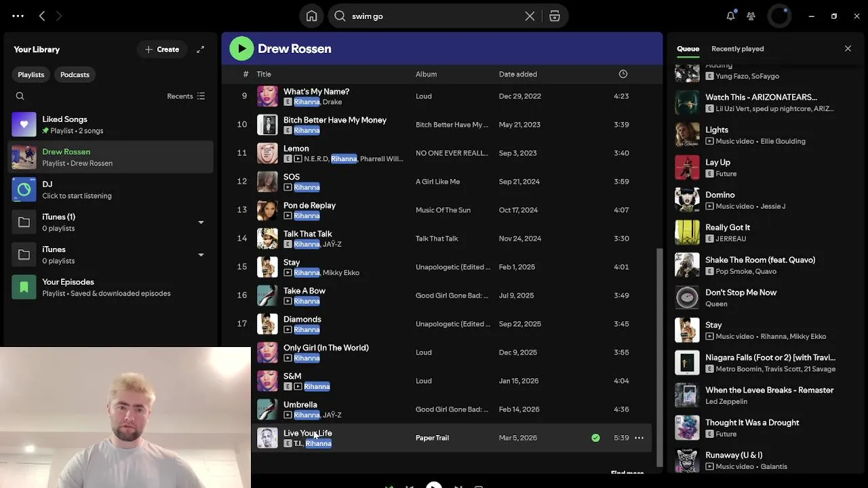Open the iTunes (1) folder icon

[24, 222]
